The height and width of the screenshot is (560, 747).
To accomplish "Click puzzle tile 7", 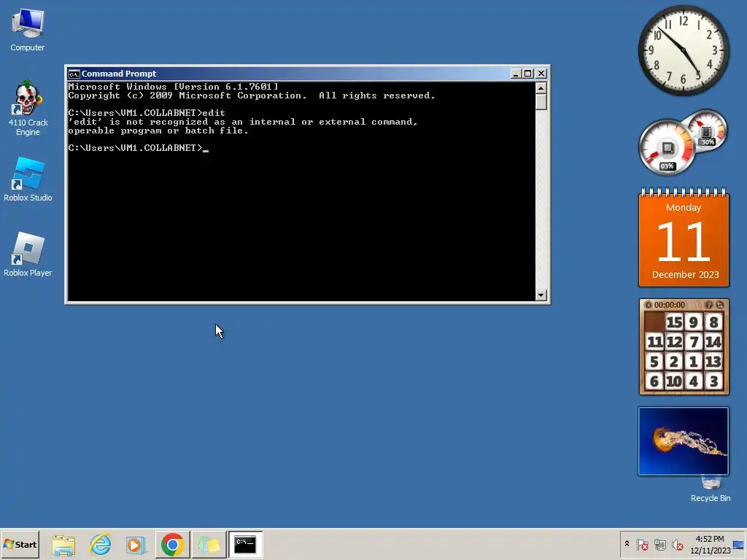I will [694, 341].
